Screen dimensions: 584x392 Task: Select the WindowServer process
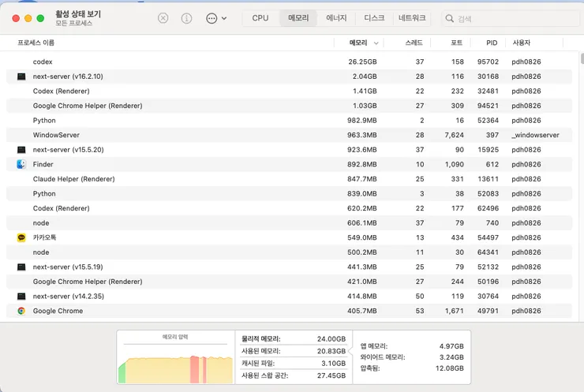coord(289,135)
